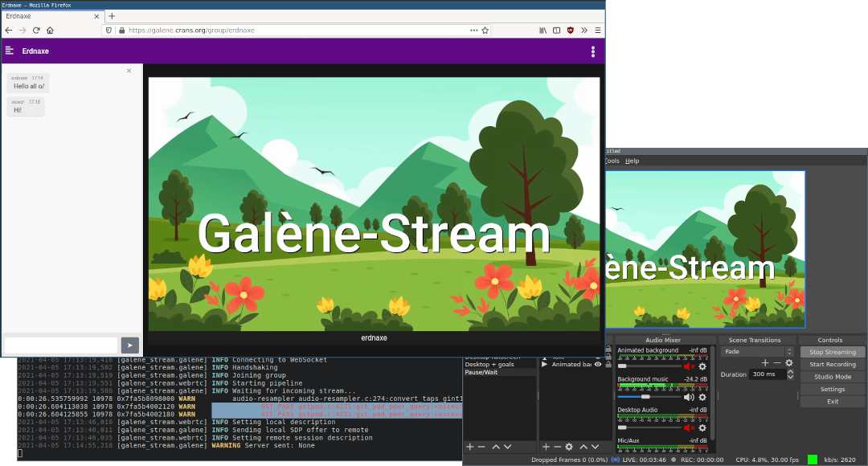
Task: Click the OBS preview canvas
Action: pos(706,249)
